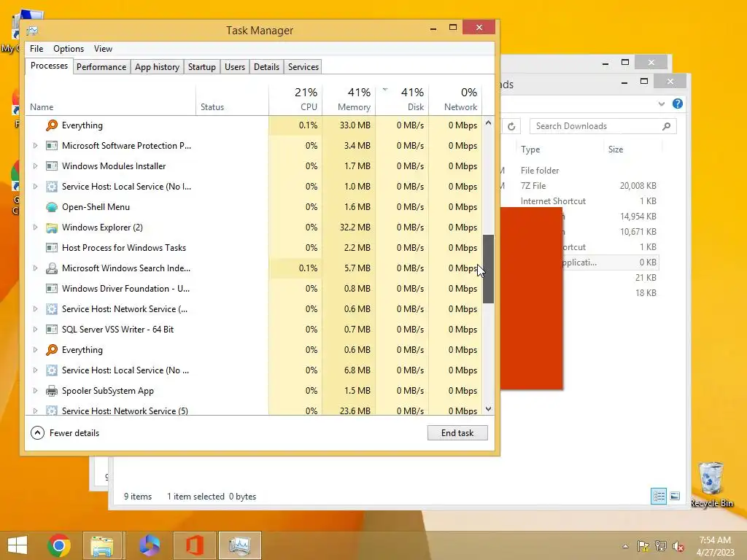Click Fewer details button
Image resolution: width=747 pixels, height=560 pixels.
(x=65, y=433)
